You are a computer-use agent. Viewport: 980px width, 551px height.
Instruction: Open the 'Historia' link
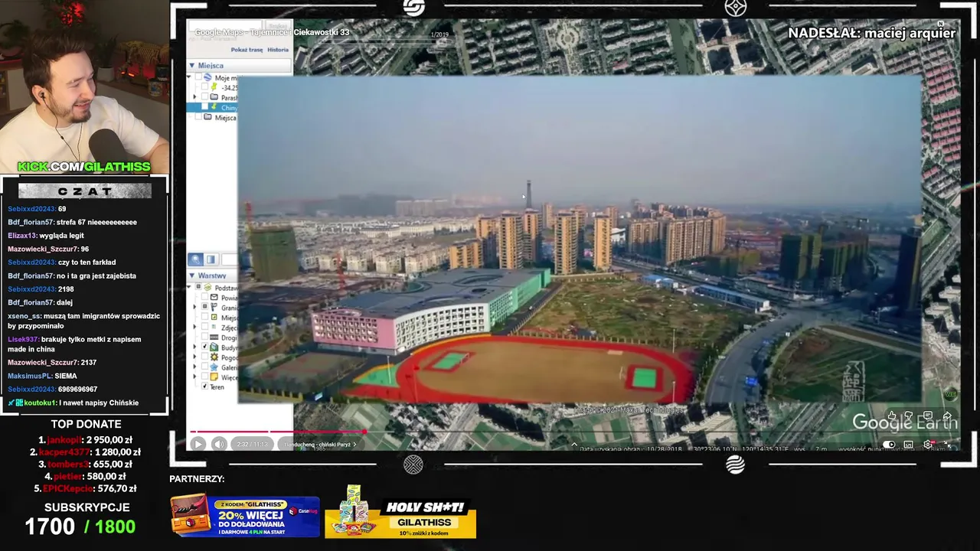click(278, 50)
